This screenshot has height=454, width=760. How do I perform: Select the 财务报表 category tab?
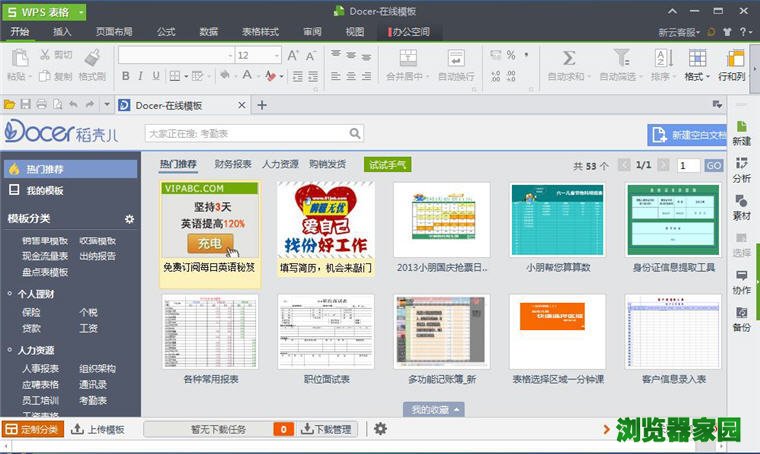click(x=232, y=164)
